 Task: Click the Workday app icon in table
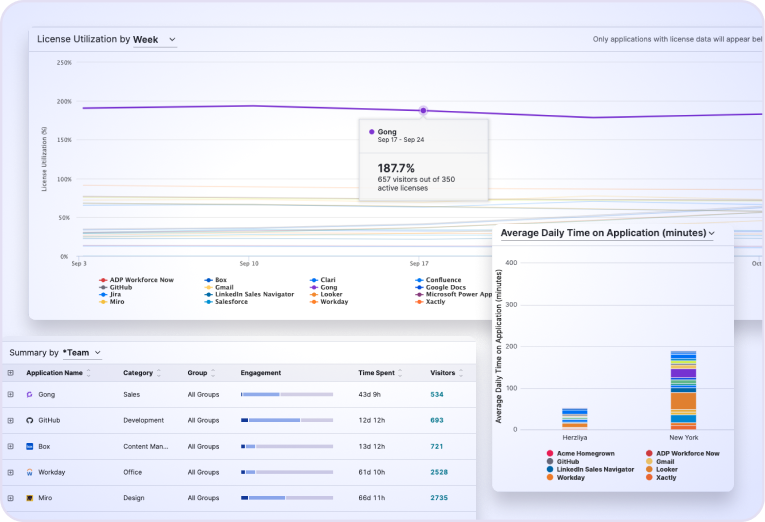[x=29, y=472]
